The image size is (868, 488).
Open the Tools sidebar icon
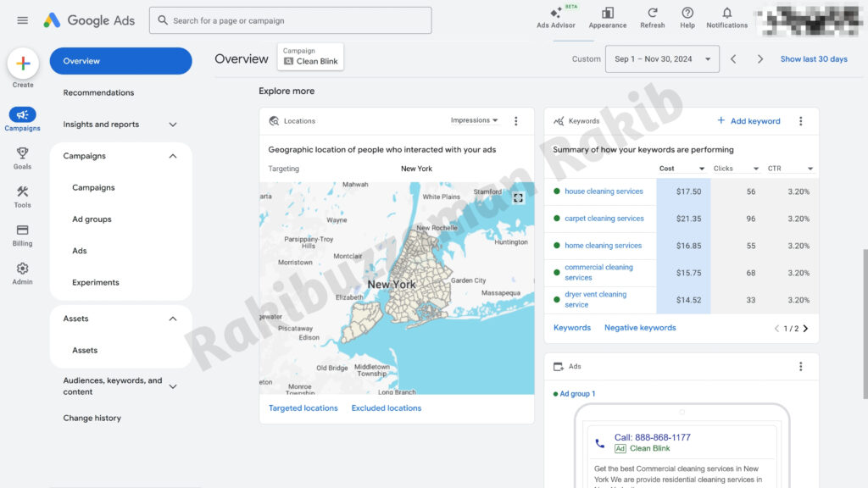pos(23,191)
